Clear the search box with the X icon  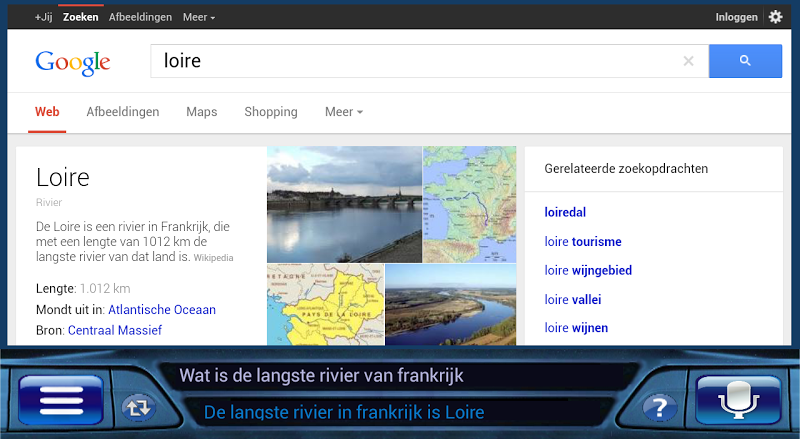point(688,61)
